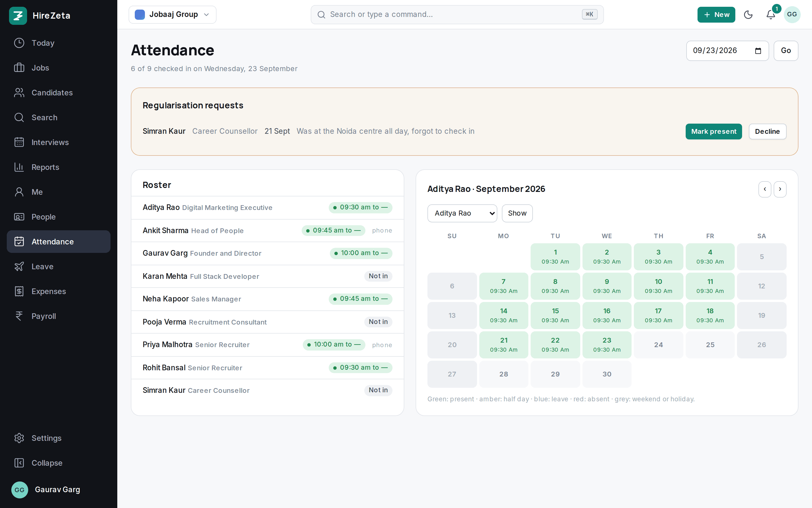
Task: Go to previous month in calendar
Action: [x=765, y=189]
